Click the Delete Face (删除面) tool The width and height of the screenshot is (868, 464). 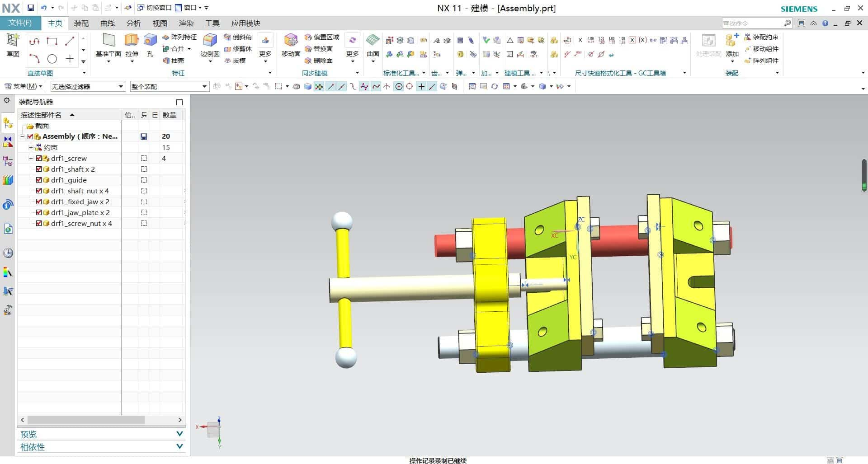(319, 61)
